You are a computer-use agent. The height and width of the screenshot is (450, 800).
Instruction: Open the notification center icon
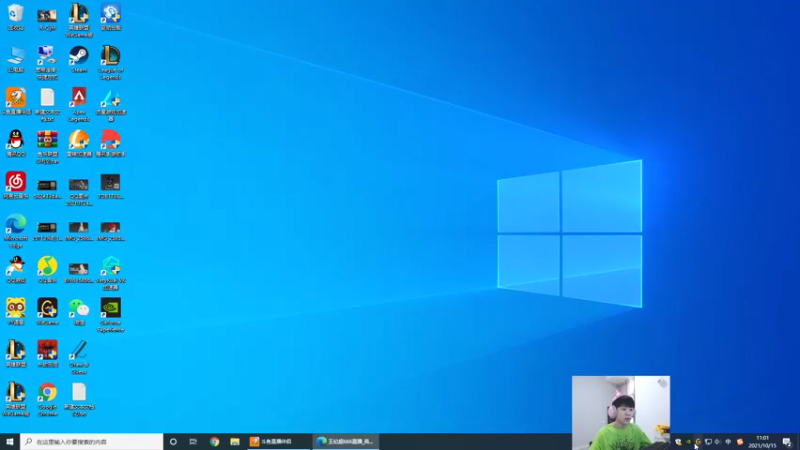[787, 442]
